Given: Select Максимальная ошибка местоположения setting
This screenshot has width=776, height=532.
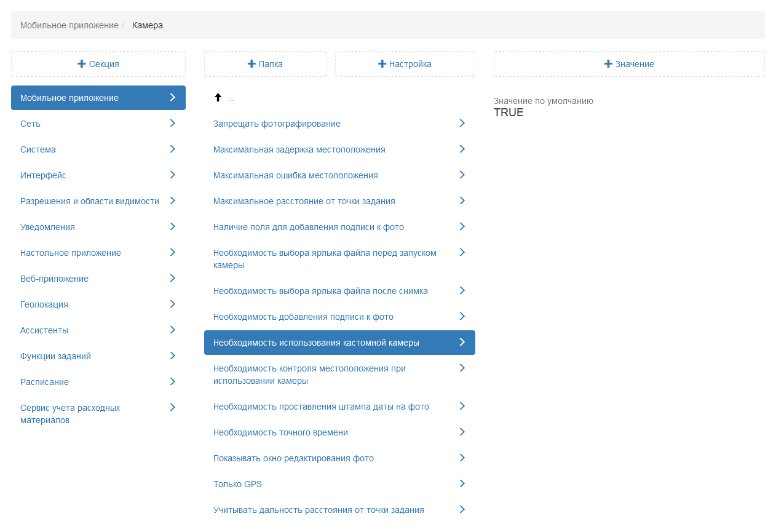Looking at the screenshot, I should 339,175.
